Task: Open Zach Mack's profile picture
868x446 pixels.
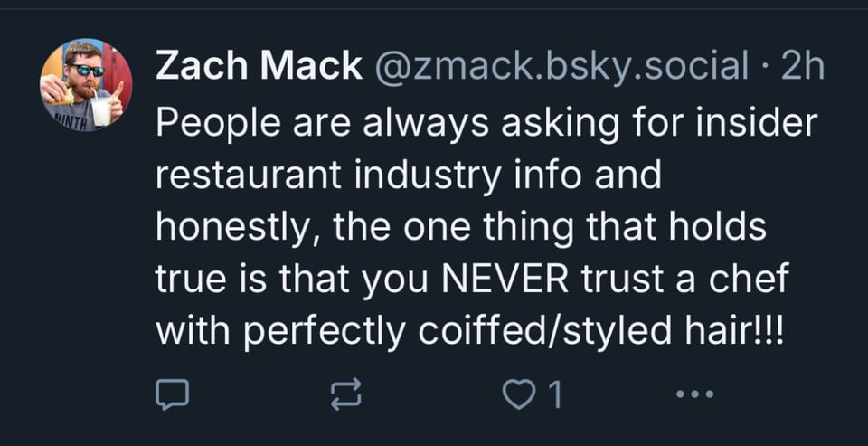Action: 86,85
